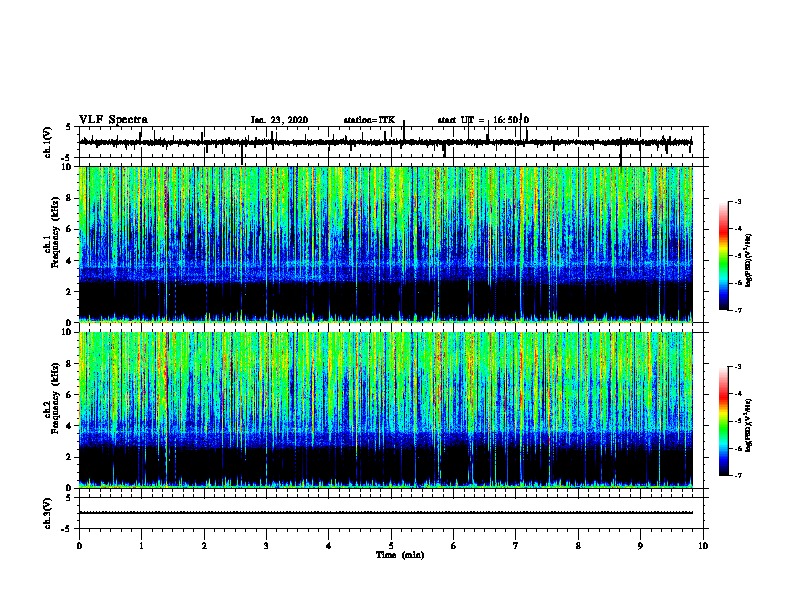The width and height of the screenshot is (792, 612).
Task: Click the "ch.1(V)" waveform axis label
Action: point(48,142)
